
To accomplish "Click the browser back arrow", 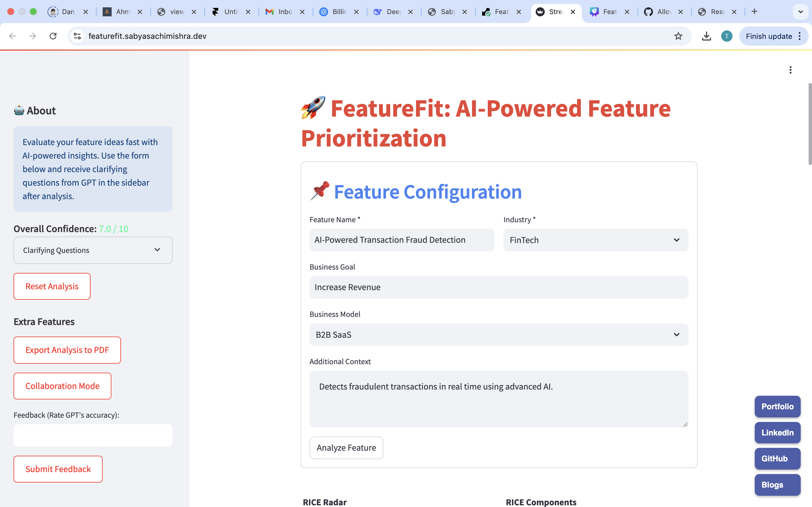I will 13,36.
